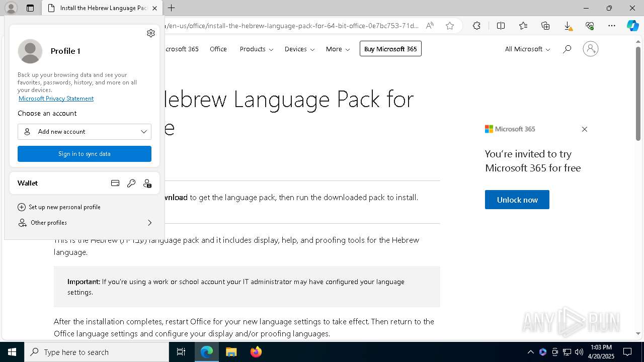Image resolution: width=644 pixels, height=362 pixels.
Task: Click the taskbar clock showing 1:03 PM
Action: click(601, 352)
